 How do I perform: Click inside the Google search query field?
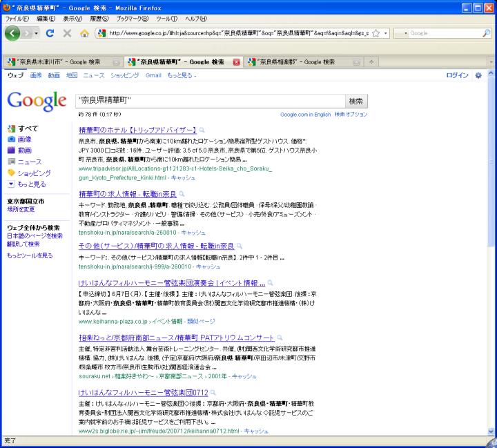pyautogui.click(x=207, y=101)
